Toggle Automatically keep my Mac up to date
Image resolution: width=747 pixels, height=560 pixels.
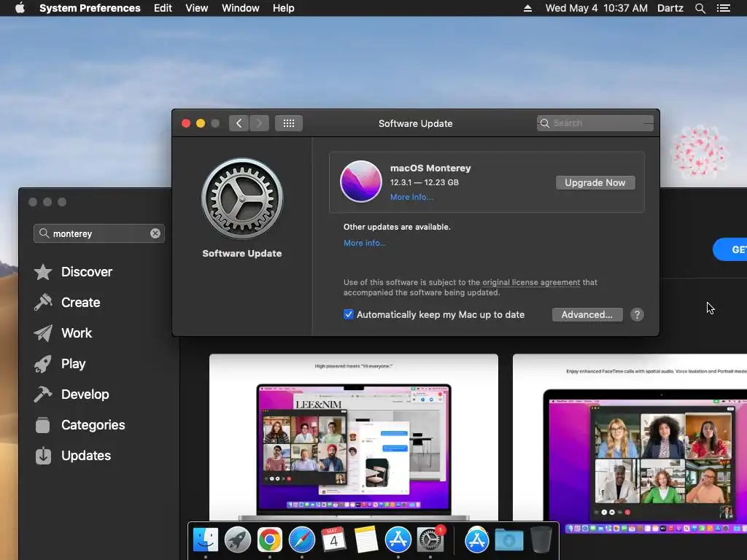[349, 314]
